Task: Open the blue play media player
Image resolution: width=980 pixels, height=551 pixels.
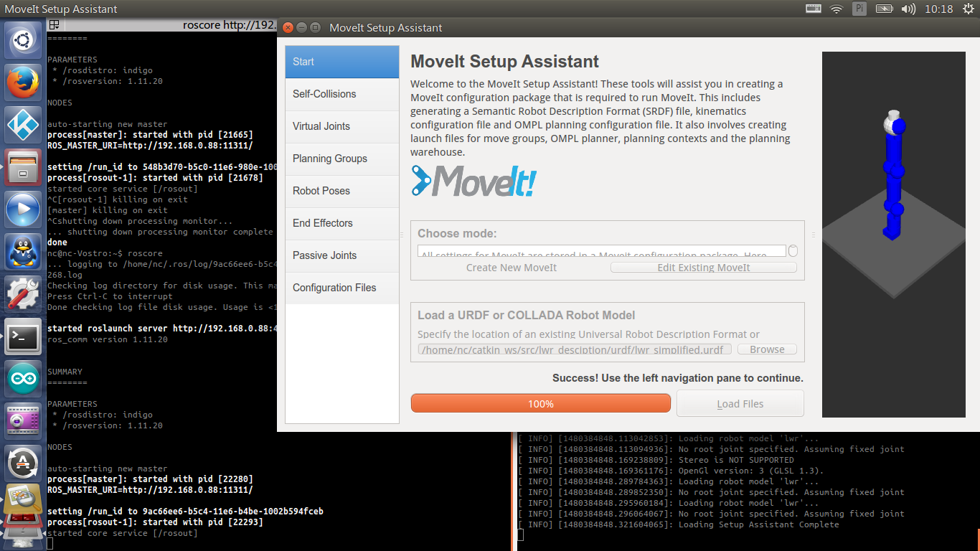Action: 24,209
